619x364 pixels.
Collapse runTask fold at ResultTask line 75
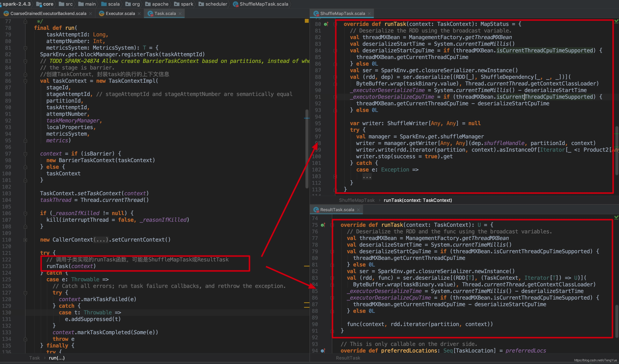[332, 225]
